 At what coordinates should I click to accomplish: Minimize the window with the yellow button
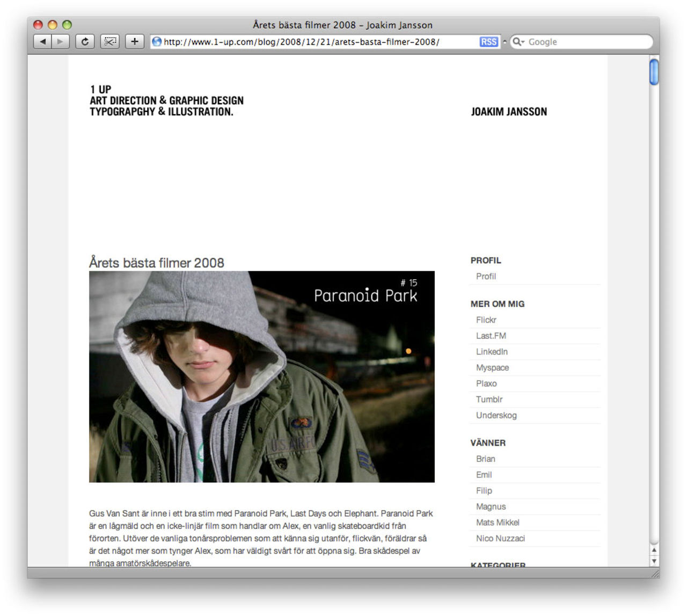53,25
